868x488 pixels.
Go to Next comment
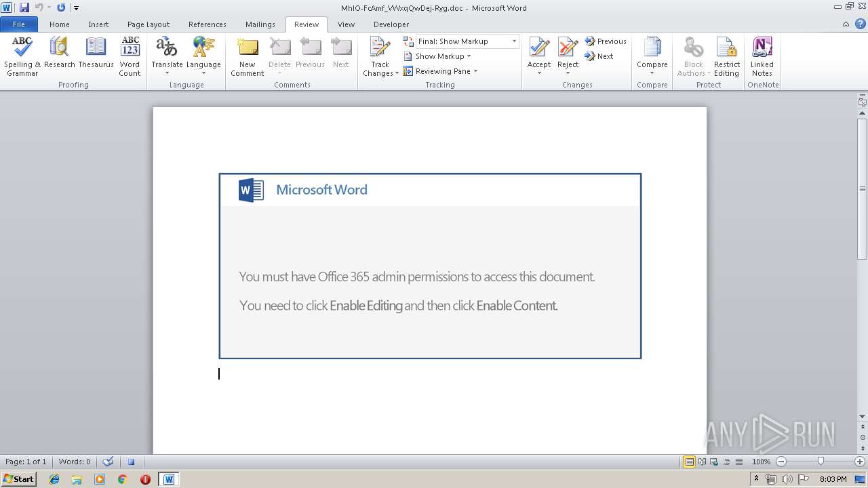tap(341, 53)
